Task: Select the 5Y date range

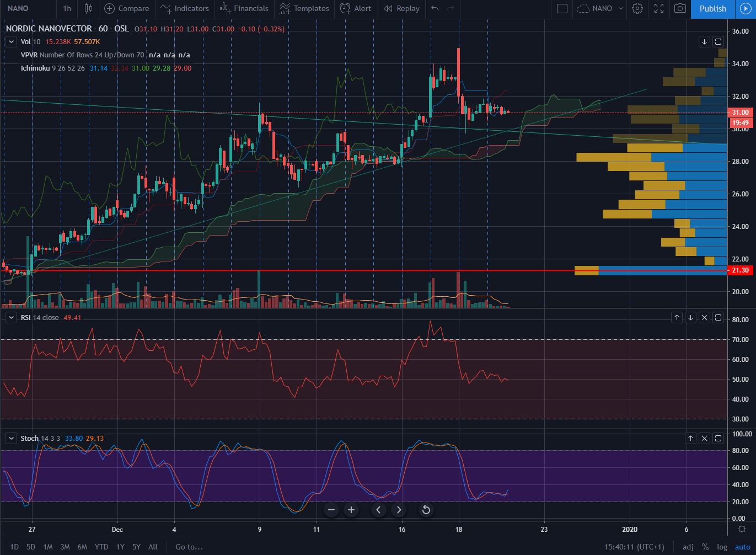Action: [136, 547]
